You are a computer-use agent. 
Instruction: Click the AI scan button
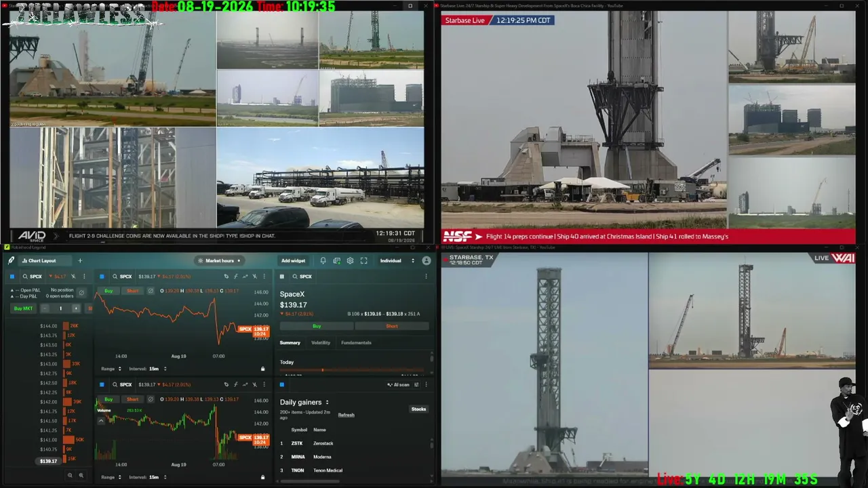pos(399,384)
